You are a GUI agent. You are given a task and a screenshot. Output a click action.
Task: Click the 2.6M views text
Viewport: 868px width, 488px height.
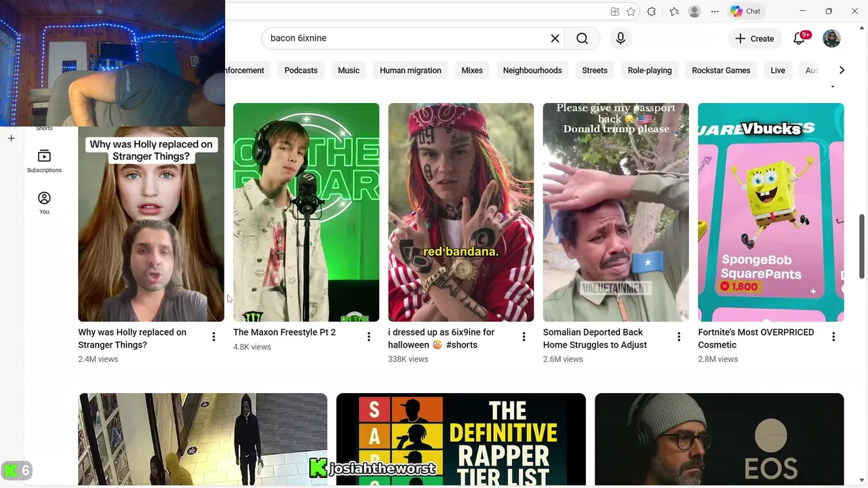point(563,359)
